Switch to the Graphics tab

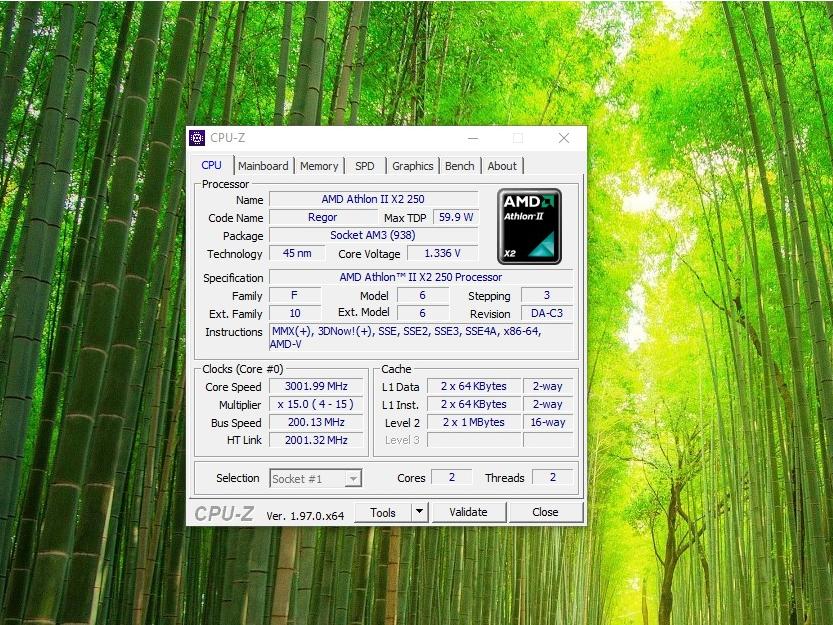(412, 166)
